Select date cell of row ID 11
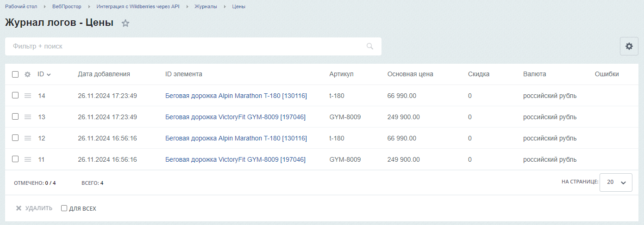The height and width of the screenshot is (225, 644). pyautogui.click(x=107, y=159)
